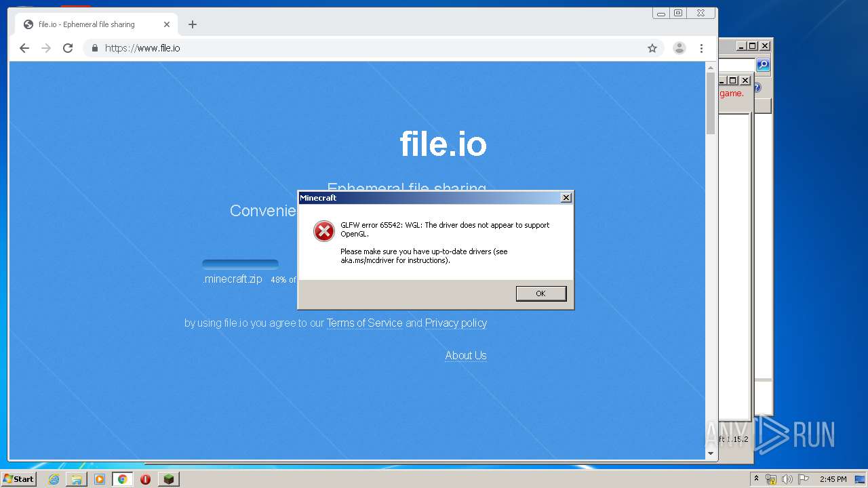This screenshot has width=868, height=488.
Task: Bookmark this page with the star icon
Action: [652, 48]
